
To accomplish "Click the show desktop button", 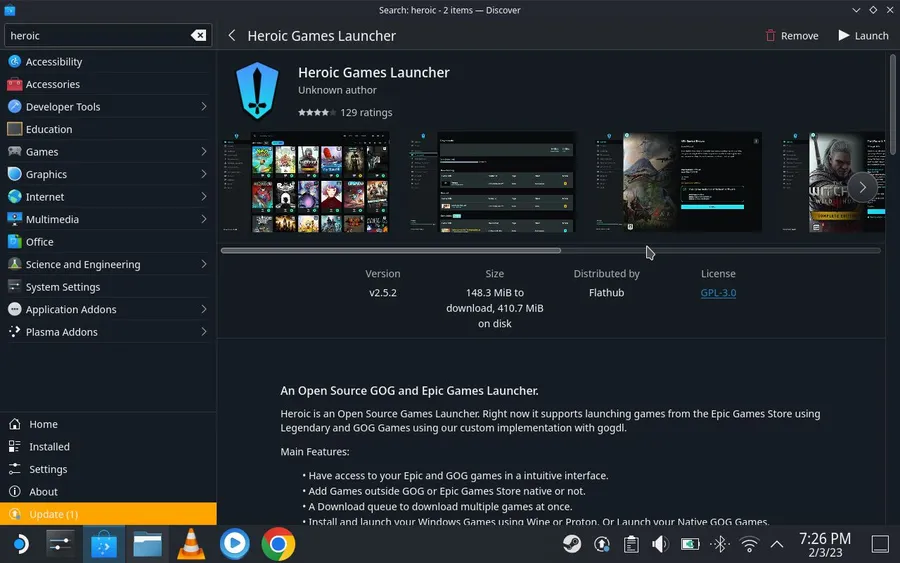I will coord(880,543).
